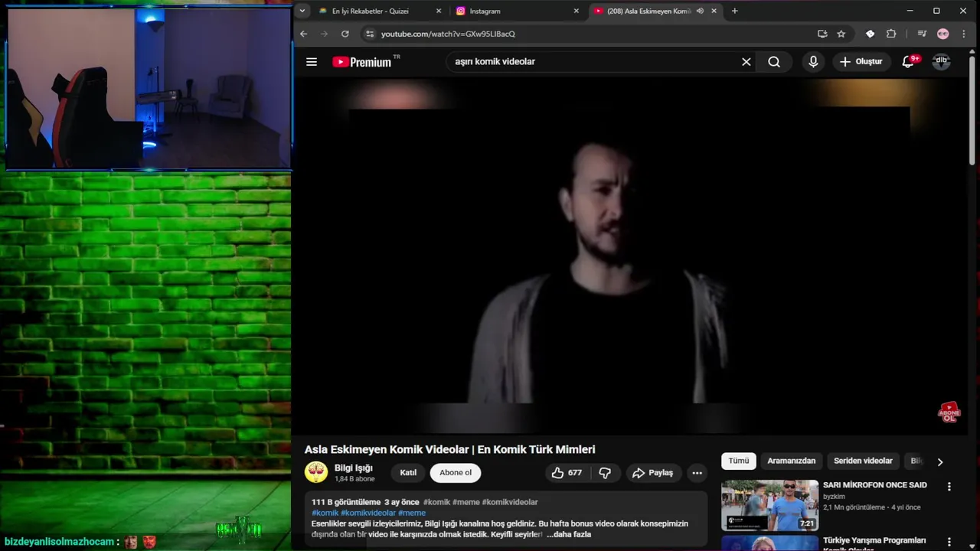Like the video with 677 likes
This screenshot has width=980, height=551.
[x=567, y=473]
